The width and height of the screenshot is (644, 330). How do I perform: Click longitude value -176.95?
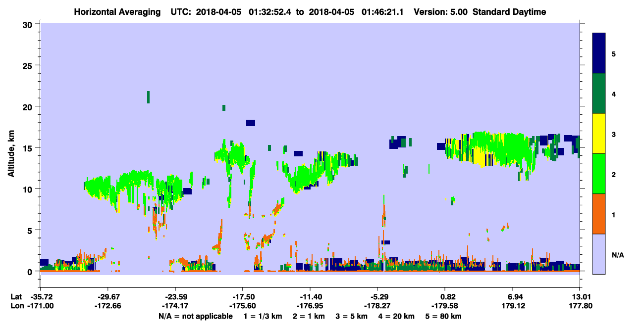point(310,306)
